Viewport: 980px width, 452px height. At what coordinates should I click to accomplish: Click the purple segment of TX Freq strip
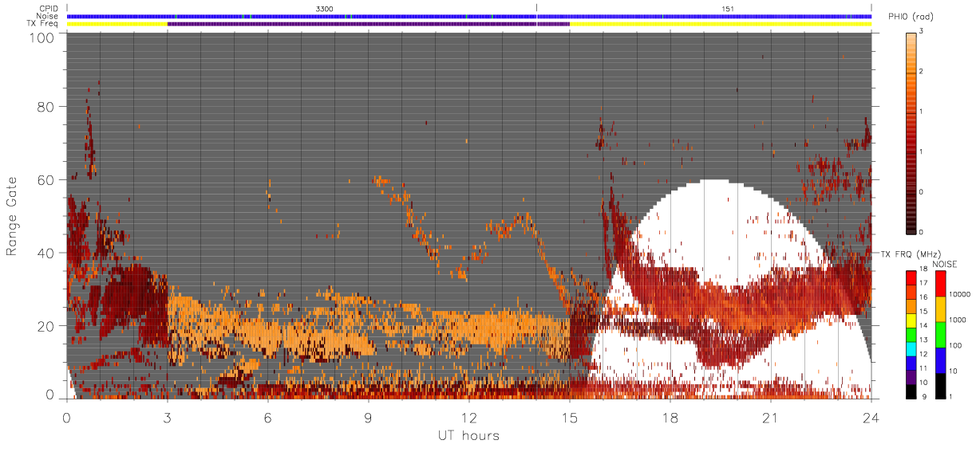(369, 24)
